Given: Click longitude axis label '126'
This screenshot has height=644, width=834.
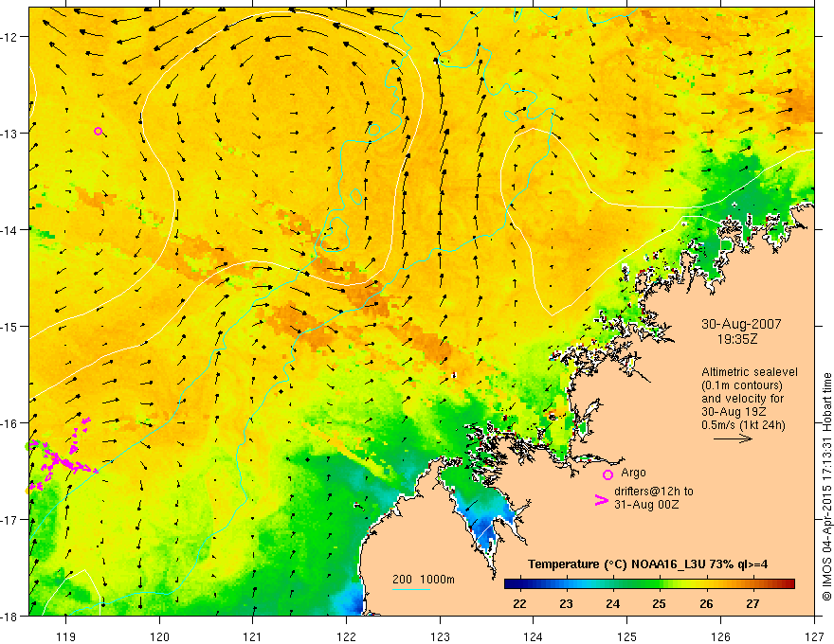Looking at the screenshot, I should [720, 636].
